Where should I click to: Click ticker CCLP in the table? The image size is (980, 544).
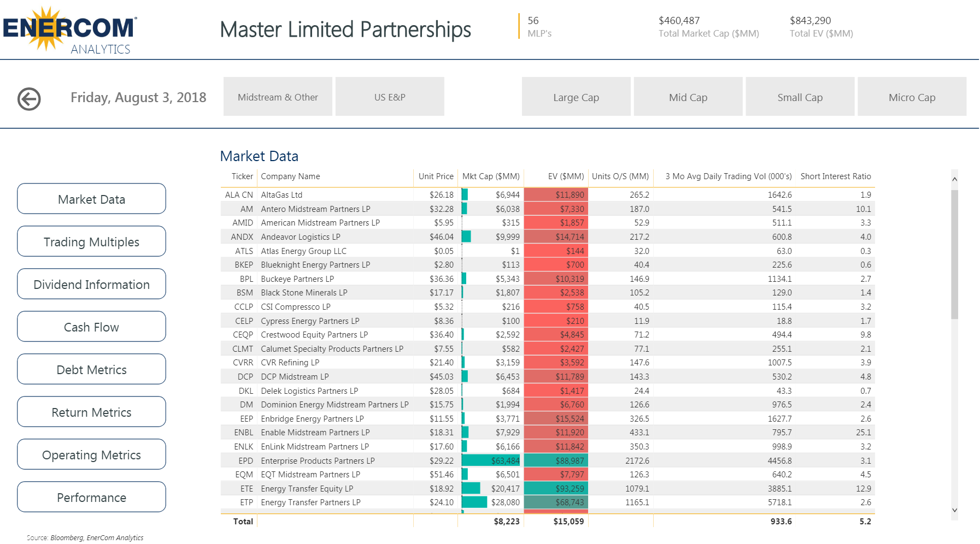click(x=244, y=306)
